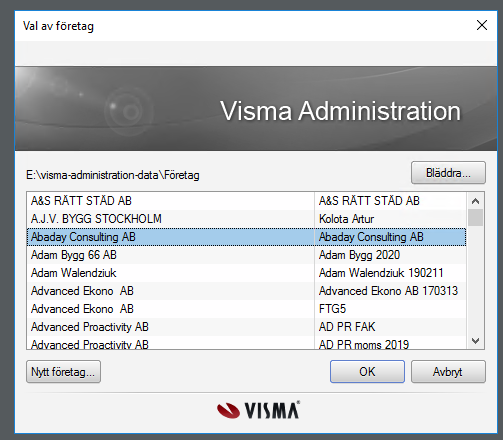Select the Advanced Ekono AB FTG5 row
This screenshot has height=440, width=503.
click(x=246, y=309)
